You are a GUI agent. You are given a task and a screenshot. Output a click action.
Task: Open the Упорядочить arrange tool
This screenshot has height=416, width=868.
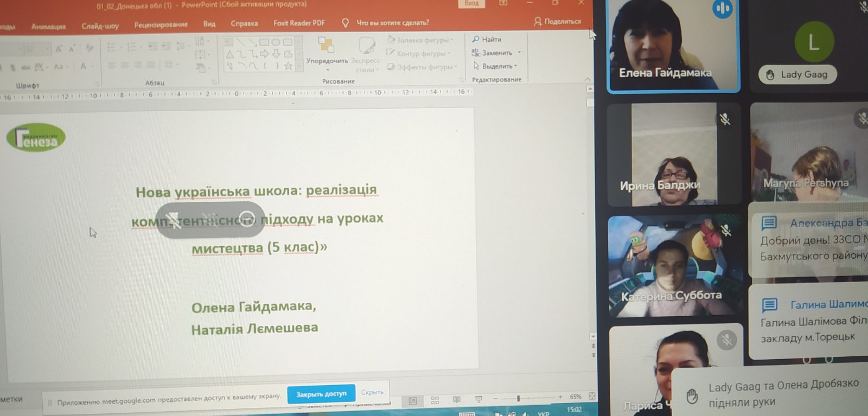(327, 53)
